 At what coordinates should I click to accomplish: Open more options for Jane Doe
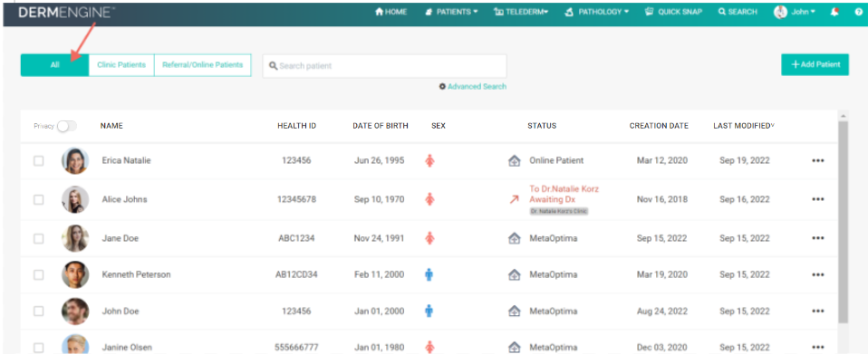click(x=817, y=238)
